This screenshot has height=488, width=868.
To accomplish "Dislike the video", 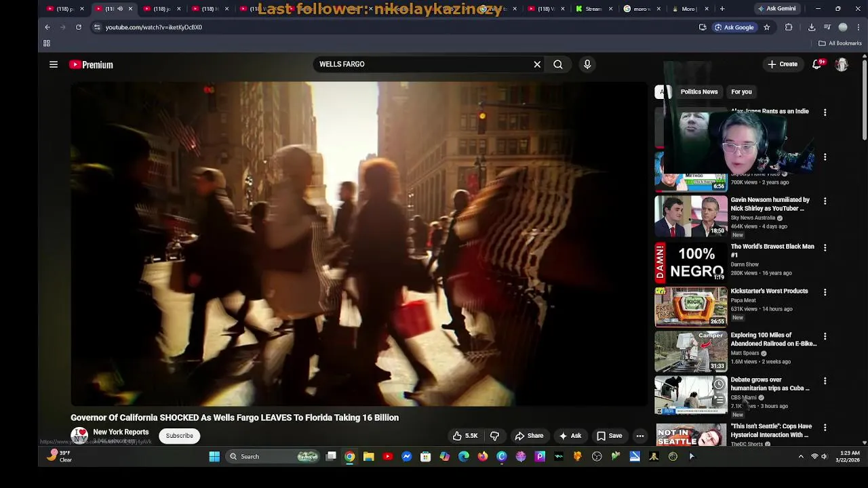I will pos(494,436).
